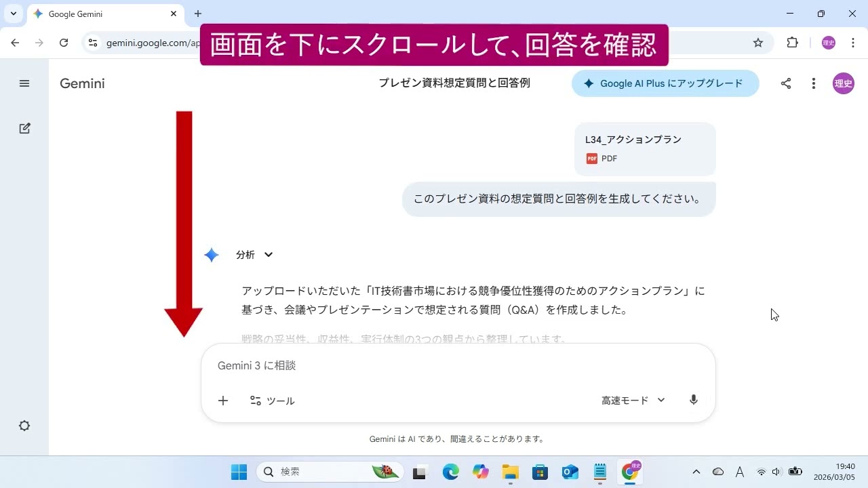Viewport: 868px width, 488px height.
Task: Open Chrome's three-dot menu
Action: click(x=852, y=43)
